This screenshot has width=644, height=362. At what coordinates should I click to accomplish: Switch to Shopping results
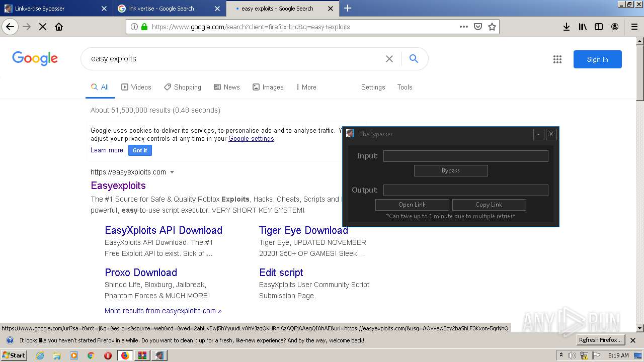tap(183, 87)
